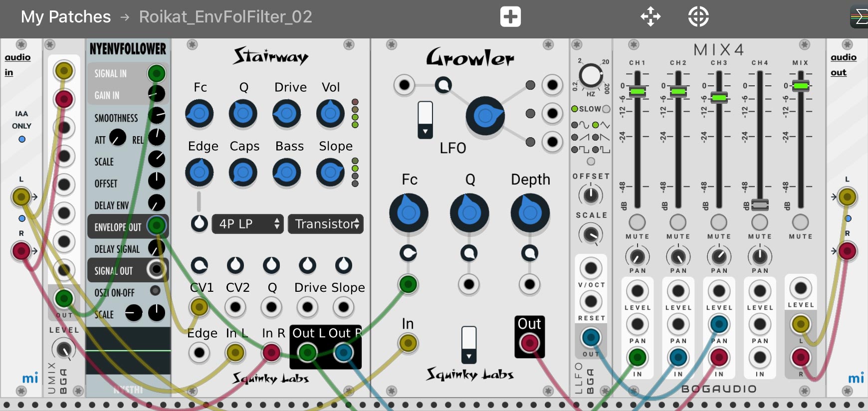Tap the Stairway Edge input jack
868x411 pixels.
point(200,353)
